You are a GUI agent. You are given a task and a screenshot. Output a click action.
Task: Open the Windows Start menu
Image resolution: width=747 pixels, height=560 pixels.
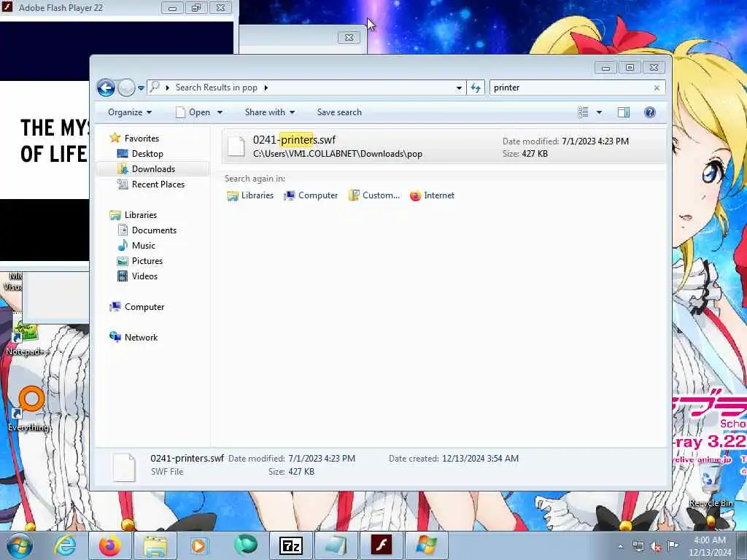20,545
